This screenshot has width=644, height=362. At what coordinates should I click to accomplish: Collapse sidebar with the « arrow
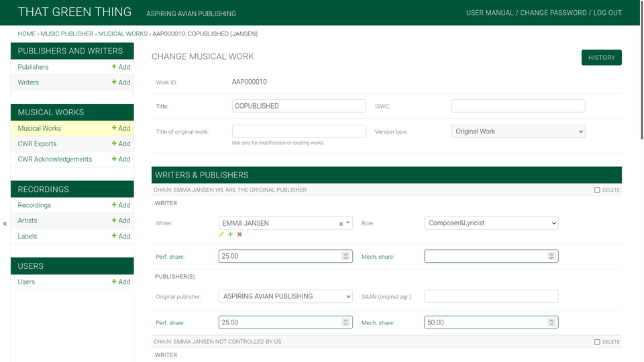5,223
